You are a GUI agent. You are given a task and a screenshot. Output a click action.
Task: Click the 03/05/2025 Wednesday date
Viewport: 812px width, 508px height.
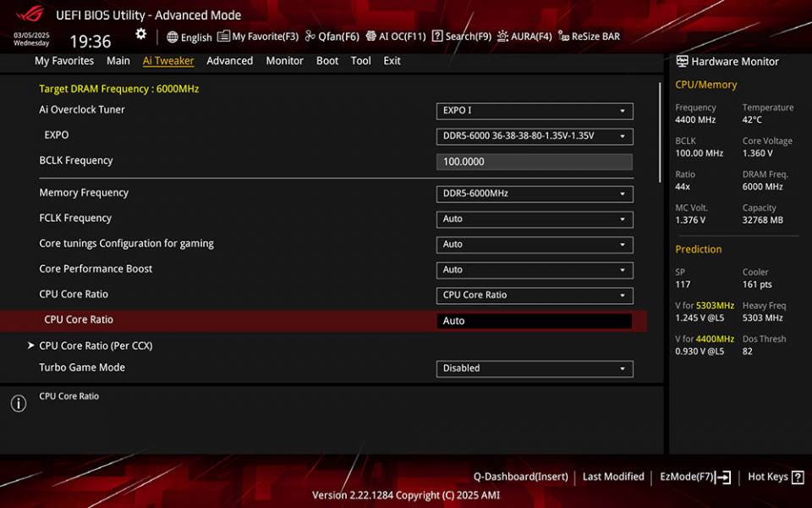[x=31, y=40]
